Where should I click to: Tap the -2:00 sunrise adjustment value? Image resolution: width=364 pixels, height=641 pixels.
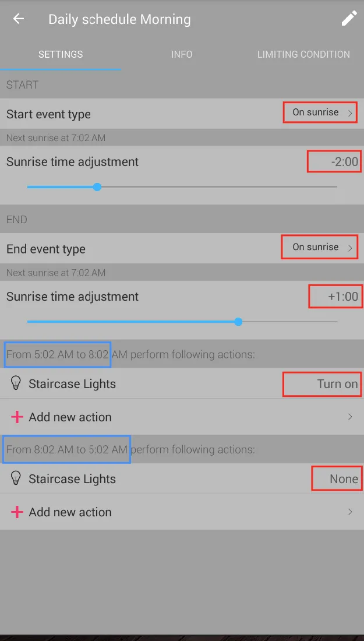coord(344,161)
